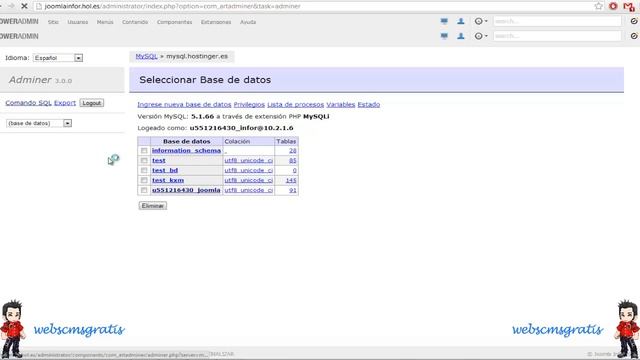
Task: Open the Export link
Action: (x=65, y=103)
